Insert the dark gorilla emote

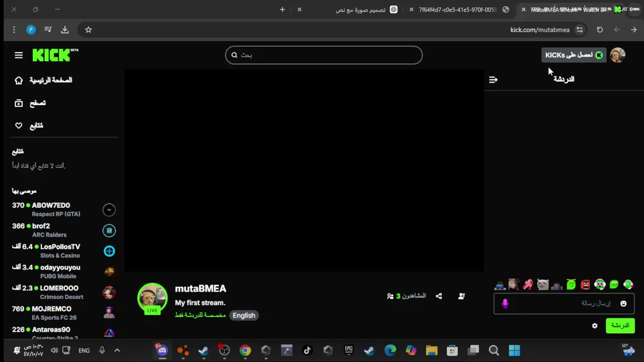pos(557,286)
